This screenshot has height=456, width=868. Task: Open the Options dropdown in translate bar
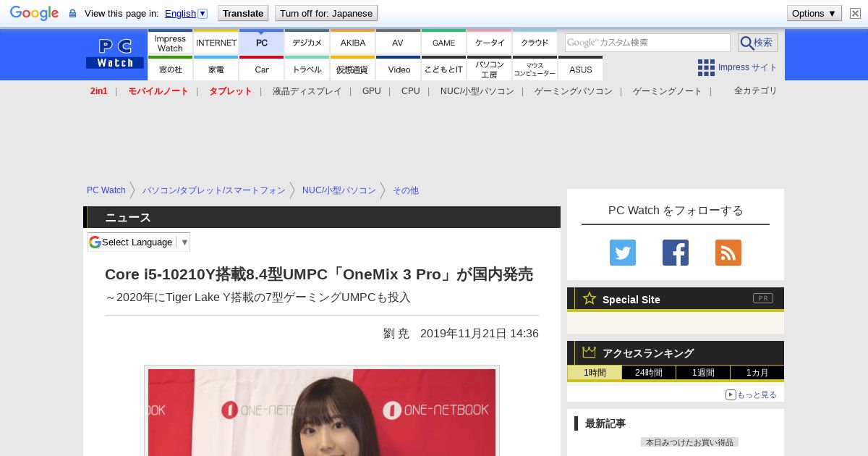(814, 13)
